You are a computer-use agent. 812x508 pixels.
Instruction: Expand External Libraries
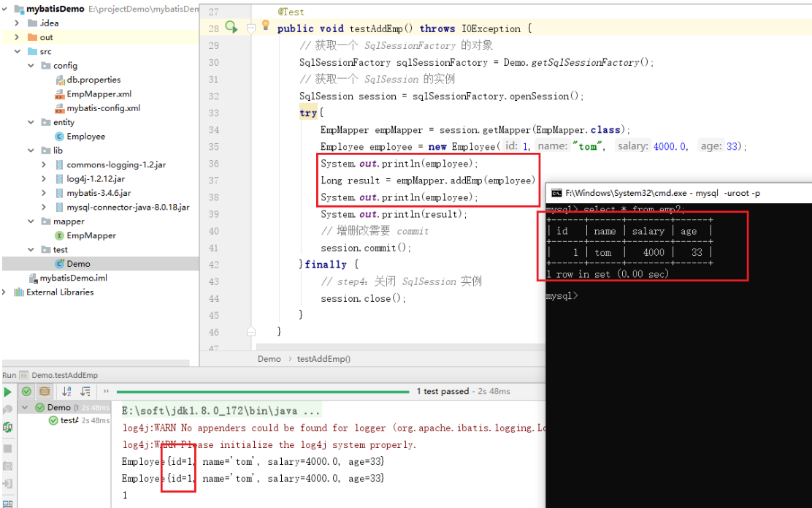pyautogui.click(x=4, y=292)
